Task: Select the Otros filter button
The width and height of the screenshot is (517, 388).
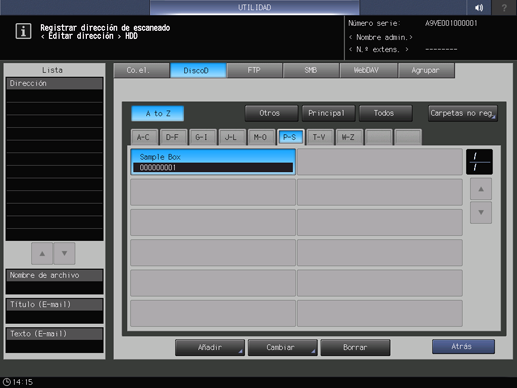Action: [271, 113]
